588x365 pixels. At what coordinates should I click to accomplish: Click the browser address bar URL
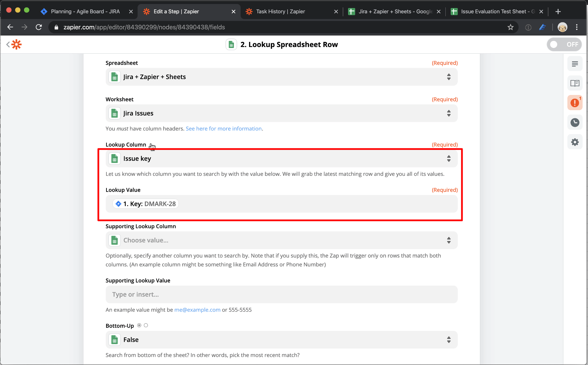144,27
